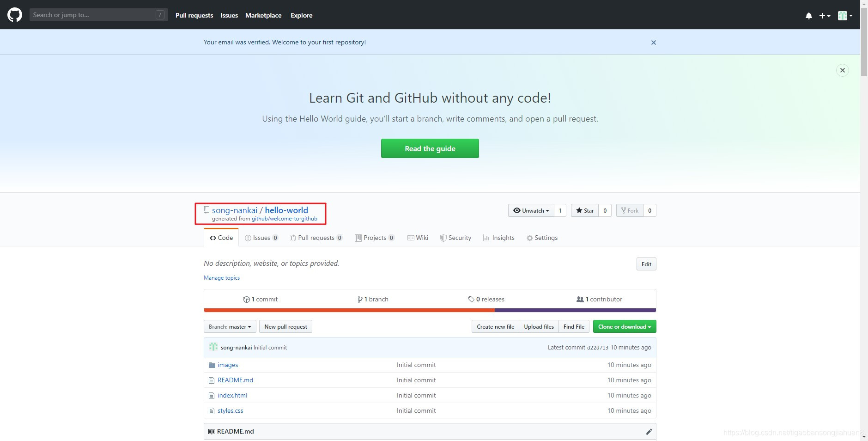This screenshot has height=441, width=868.
Task: Open the repository Settings tab
Action: tap(542, 238)
